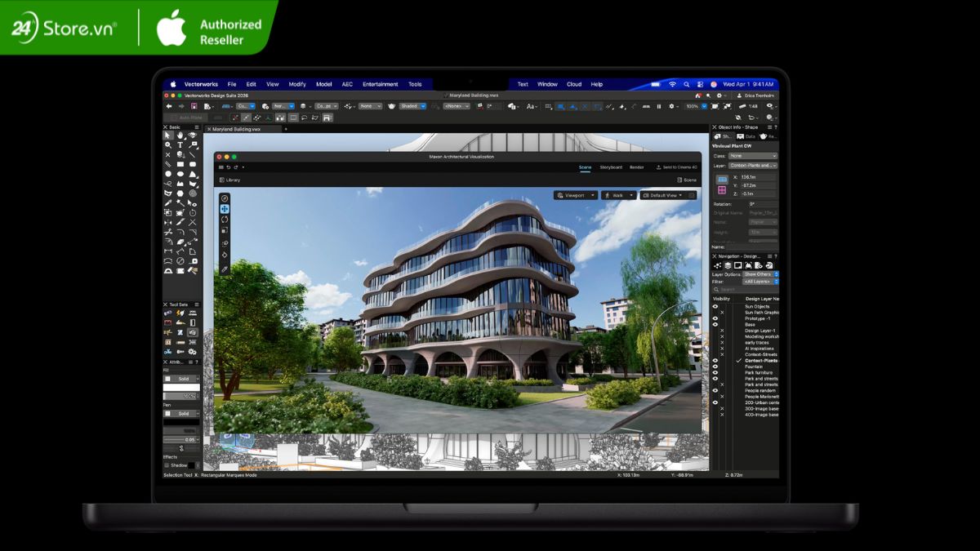Toggle visibility of Fountain layer
980x551 pixels.
(x=715, y=367)
